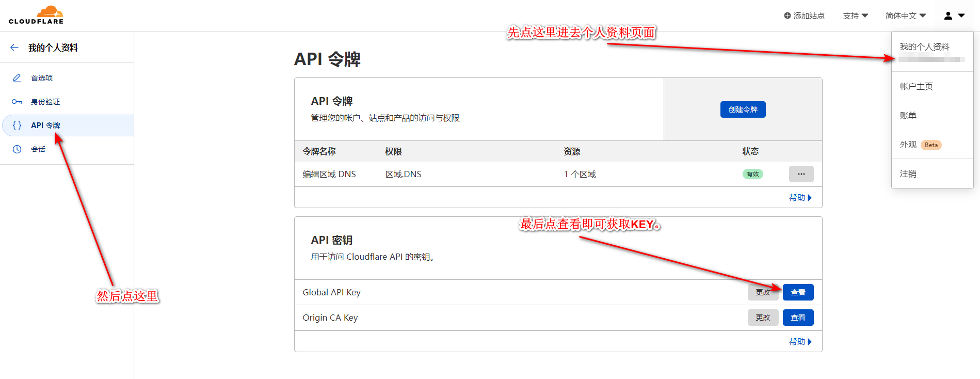
Task: Click 帮助 link under the API 令牌 table
Action: (x=800, y=197)
